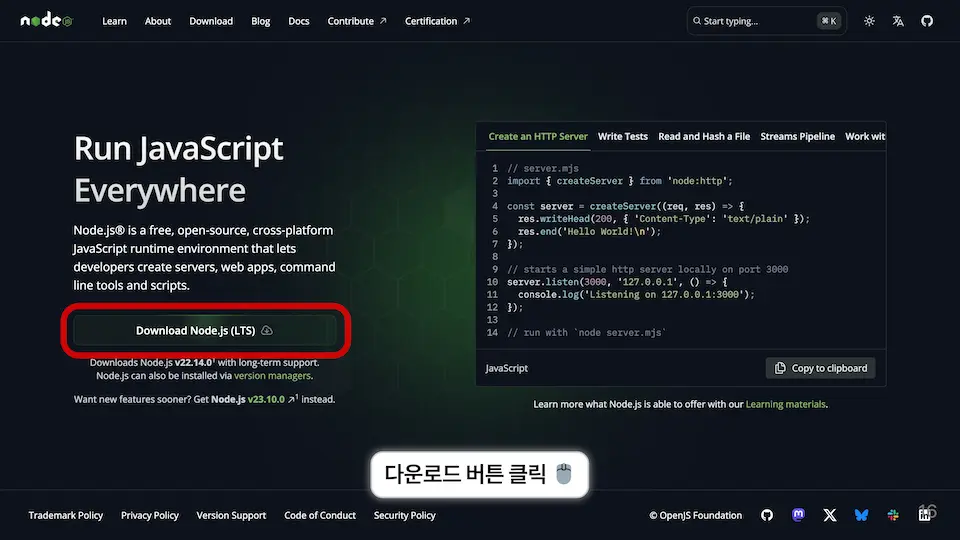Screen dimensions: 960x540
Task: Follow the version managers link
Action: (272, 376)
